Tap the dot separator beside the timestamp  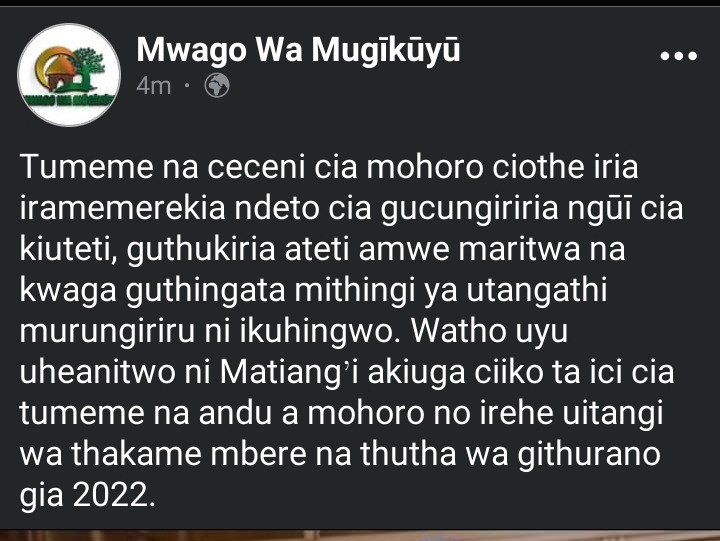pyautogui.click(x=187, y=85)
